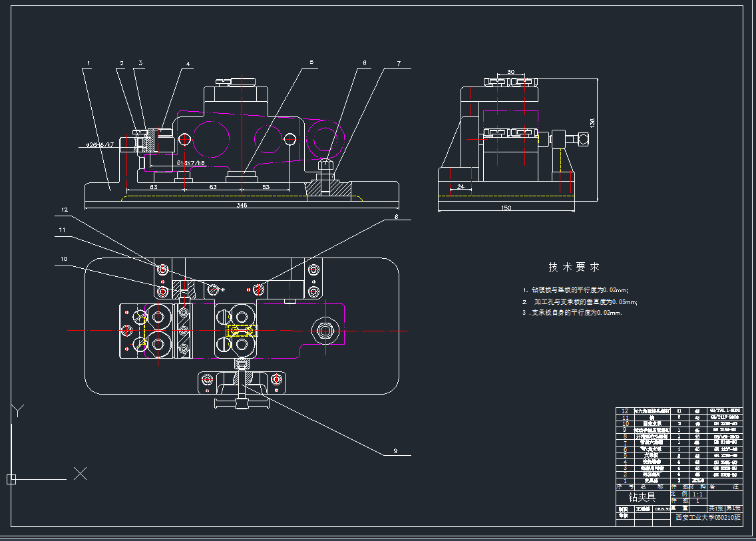Screen dimensions: 756x541
Task: Click the Y axis label of UCS icon
Action: [18, 410]
